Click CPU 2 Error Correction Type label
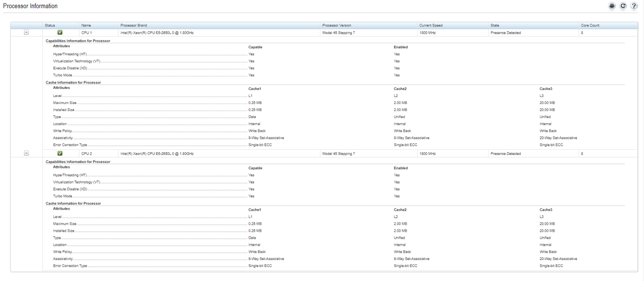Screen dimensions: 644x281 [70, 266]
